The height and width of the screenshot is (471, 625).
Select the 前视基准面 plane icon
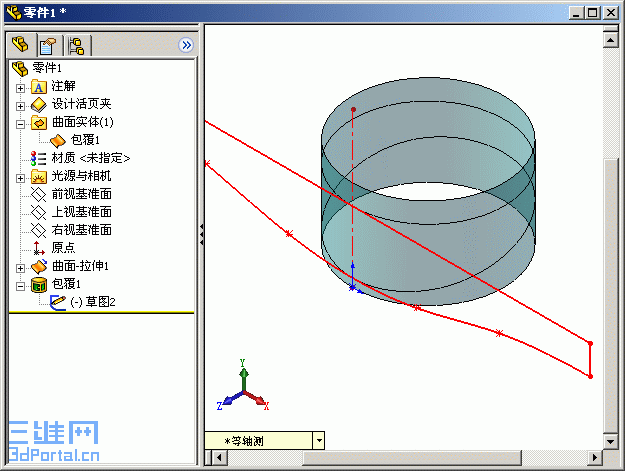[39, 194]
